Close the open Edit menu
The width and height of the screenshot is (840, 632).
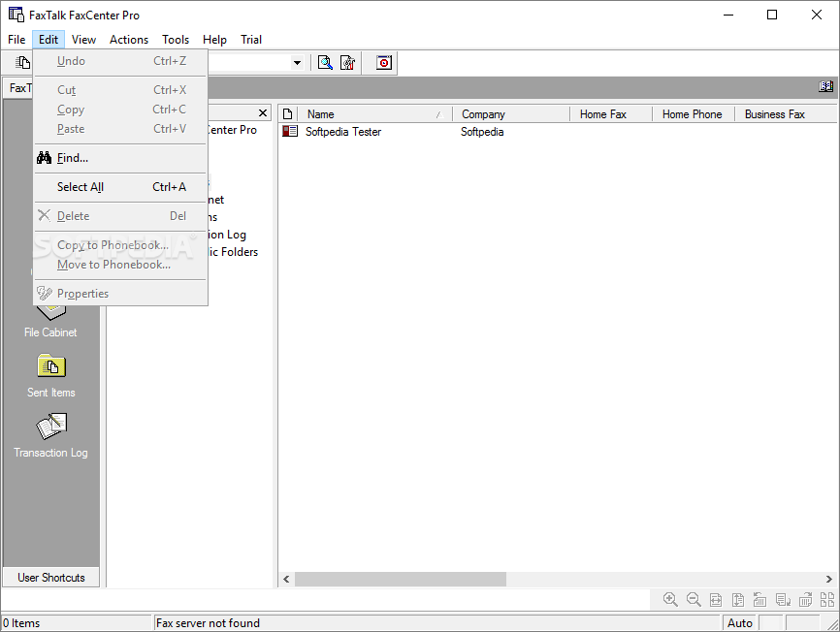pos(48,40)
